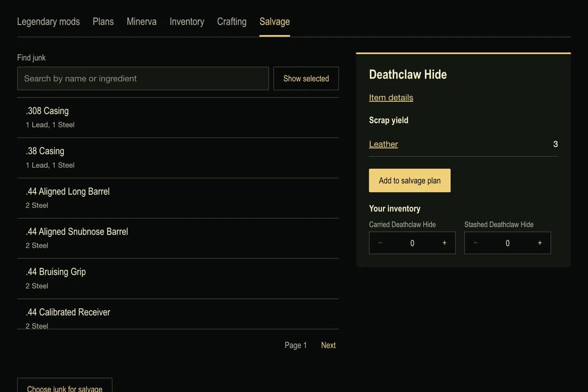Open the Minerva tab
The image size is (588, 392).
click(x=141, y=22)
